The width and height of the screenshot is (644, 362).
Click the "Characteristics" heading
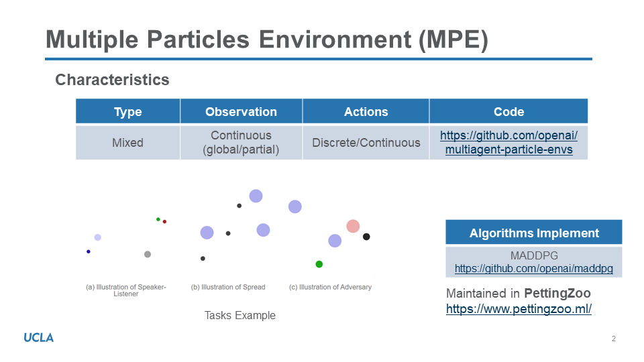(112, 80)
